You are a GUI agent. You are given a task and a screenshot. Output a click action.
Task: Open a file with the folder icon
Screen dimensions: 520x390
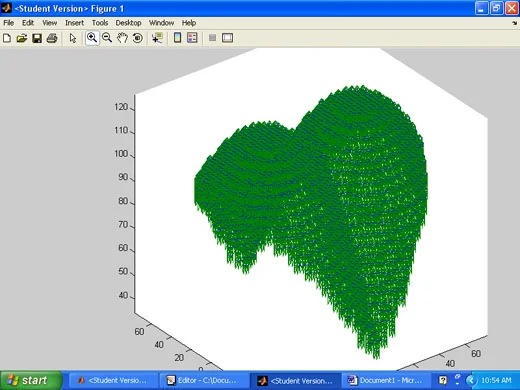coord(22,38)
